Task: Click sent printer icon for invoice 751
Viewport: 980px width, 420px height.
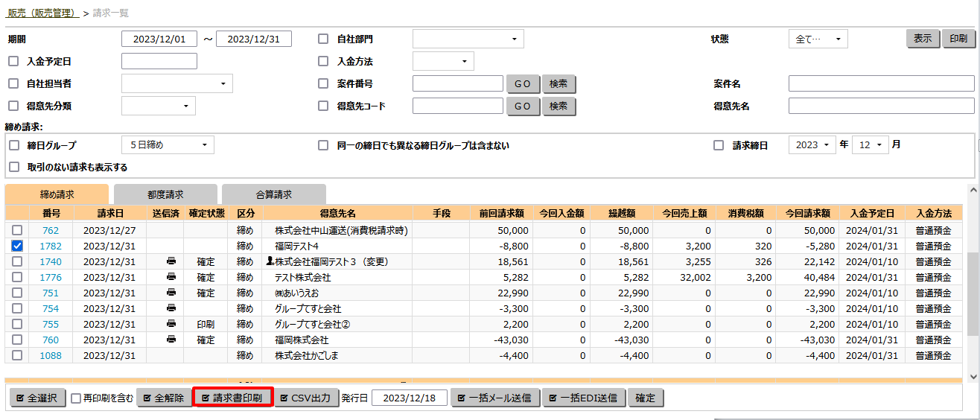Action: pyautogui.click(x=171, y=293)
